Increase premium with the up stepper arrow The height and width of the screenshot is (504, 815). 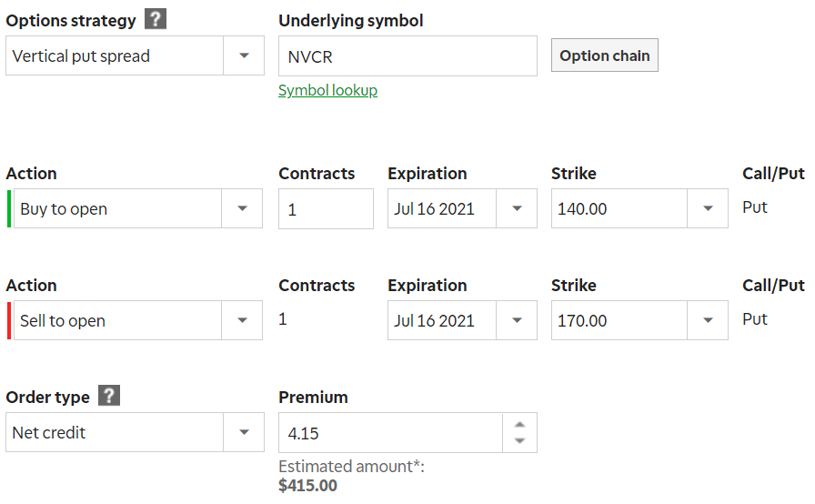pos(519,424)
